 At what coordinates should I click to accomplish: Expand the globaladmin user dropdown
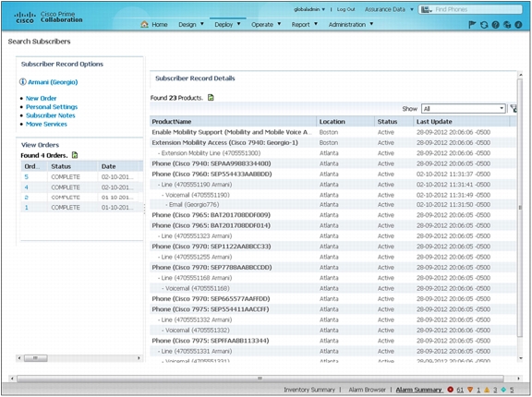(309, 9)
